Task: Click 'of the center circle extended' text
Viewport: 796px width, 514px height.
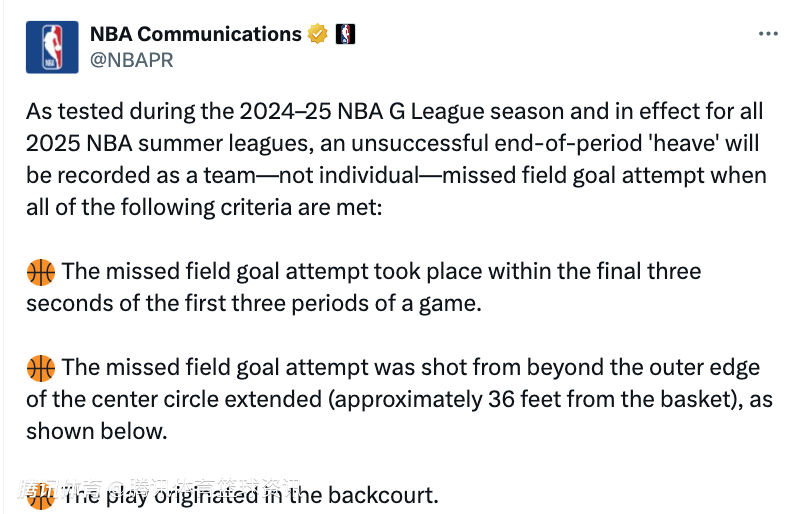Action: coord(174,399)
